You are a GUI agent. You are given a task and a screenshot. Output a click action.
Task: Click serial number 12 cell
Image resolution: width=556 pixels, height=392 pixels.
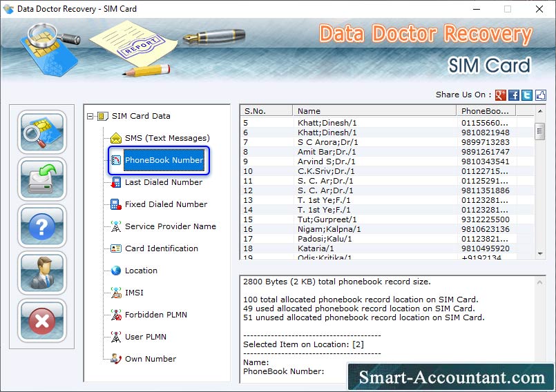[x=248, y=190]
